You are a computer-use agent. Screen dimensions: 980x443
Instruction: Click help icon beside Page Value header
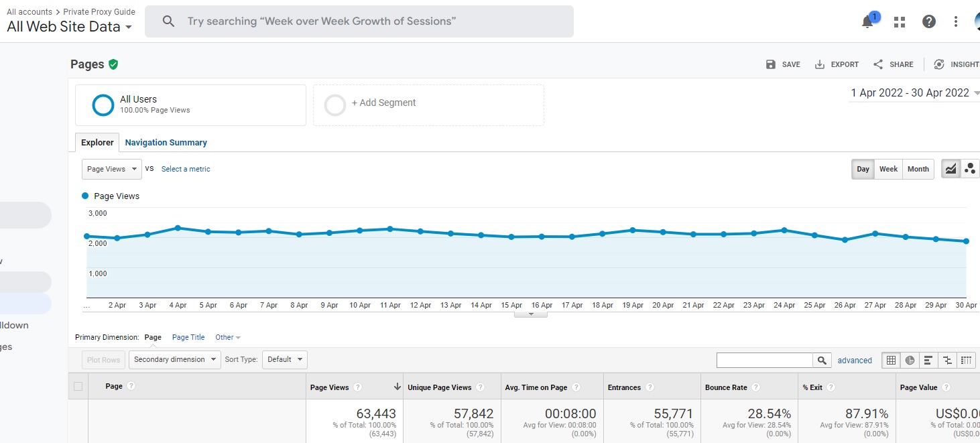(946, 387)
